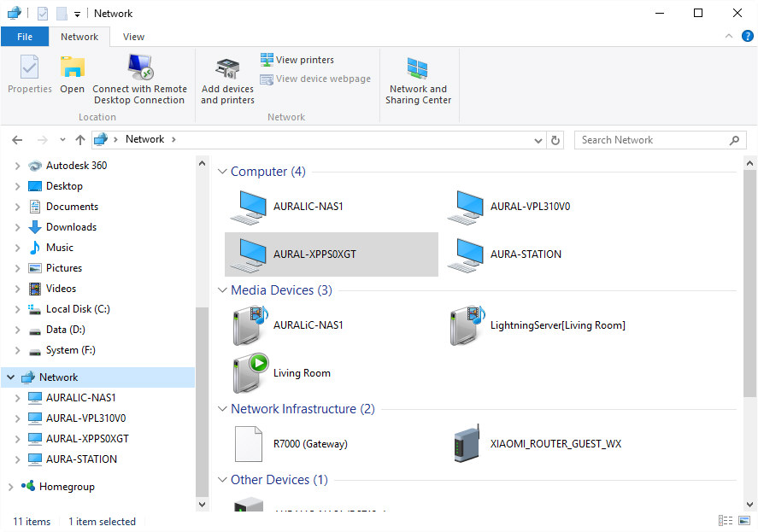Switch to details view icon in status bar

click(x=726, y=520)
